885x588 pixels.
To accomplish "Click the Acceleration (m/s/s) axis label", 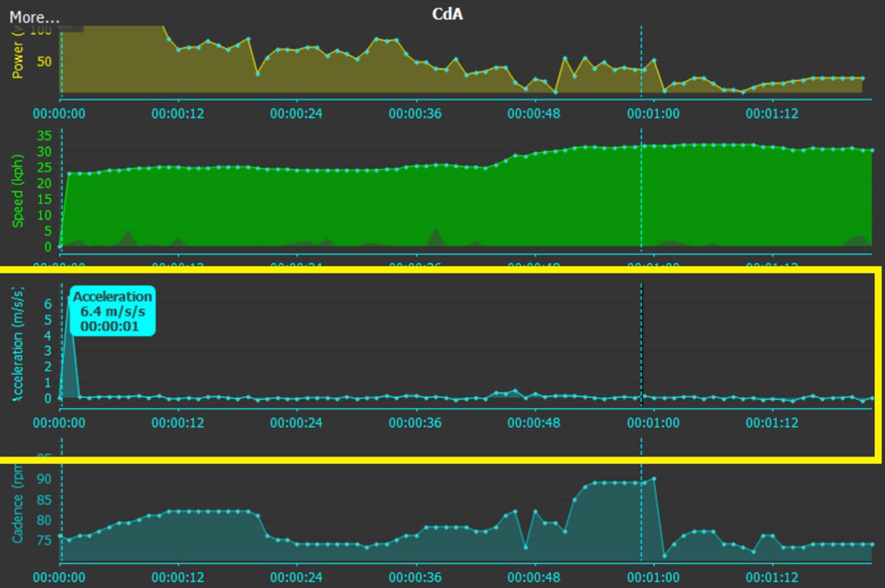I will click(x=18, y=344).
